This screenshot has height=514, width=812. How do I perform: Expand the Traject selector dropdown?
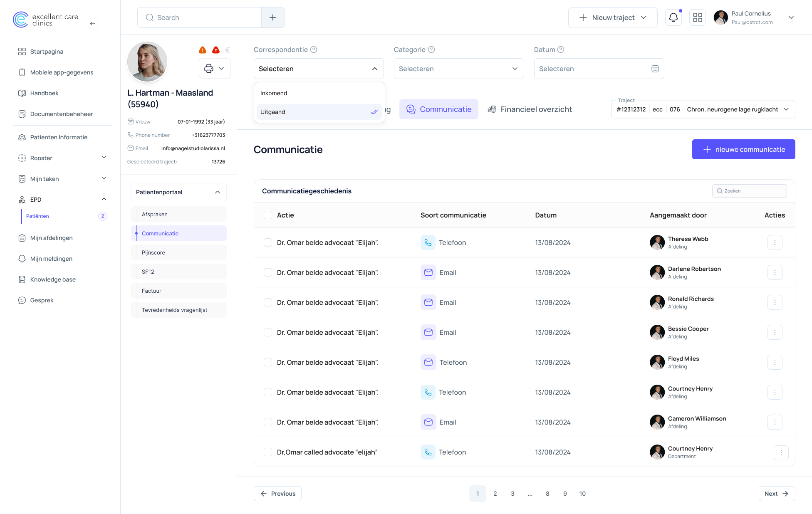(786, 109)
